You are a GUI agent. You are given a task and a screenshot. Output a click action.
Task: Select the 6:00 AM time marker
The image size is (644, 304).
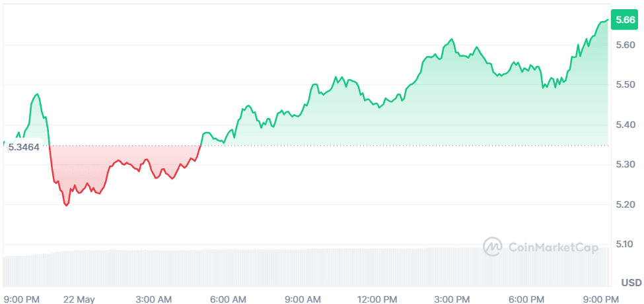click(230, 299)
